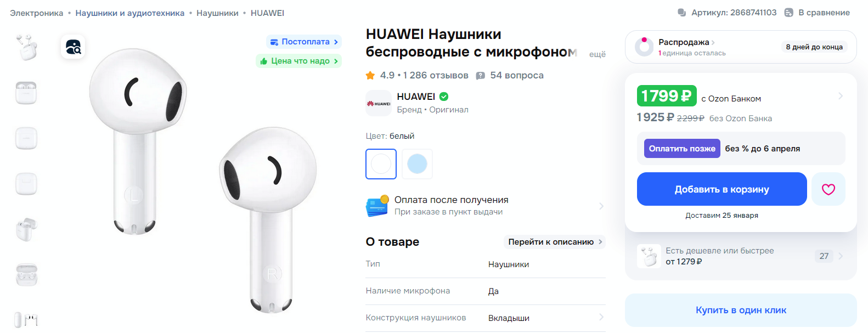Buy in one click
The image size is (868, 333).
click(x=741, y=310)
